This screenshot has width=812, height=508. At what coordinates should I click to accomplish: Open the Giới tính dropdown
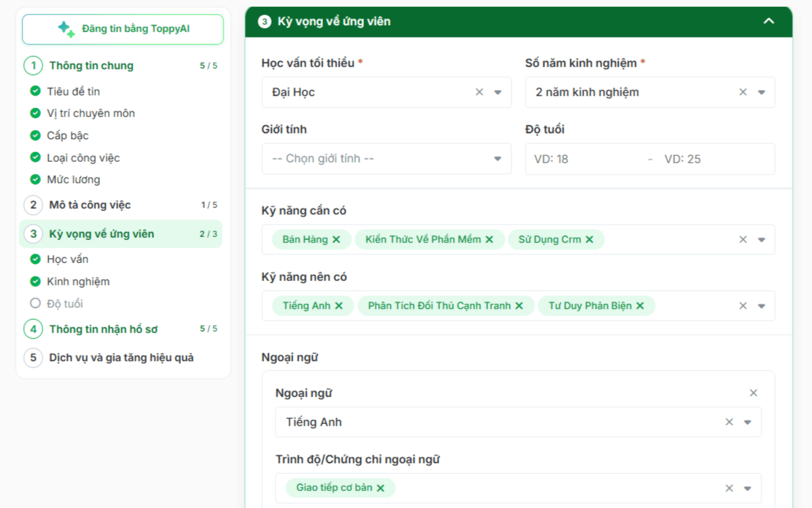pos(386,159)
